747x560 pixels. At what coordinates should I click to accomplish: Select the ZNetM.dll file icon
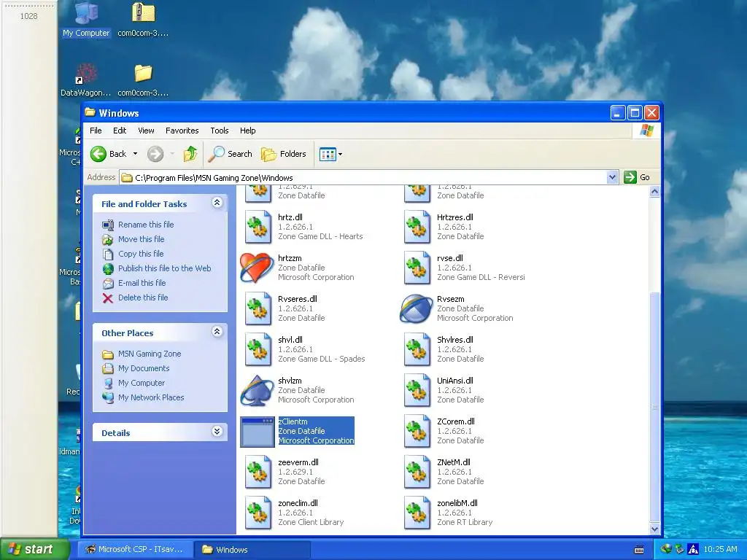pos(417,472)
